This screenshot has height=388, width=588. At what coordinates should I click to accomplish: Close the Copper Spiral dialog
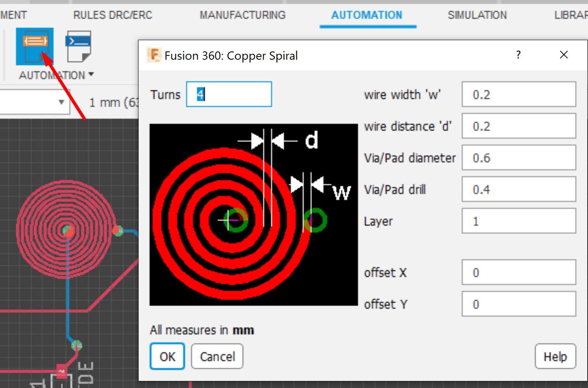tap(563, 55)
